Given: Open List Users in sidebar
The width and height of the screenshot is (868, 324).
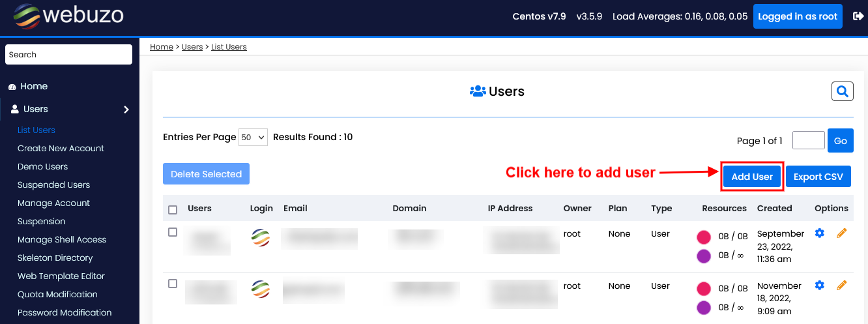Looking at the screenshot, I should [x=36, y=130].
